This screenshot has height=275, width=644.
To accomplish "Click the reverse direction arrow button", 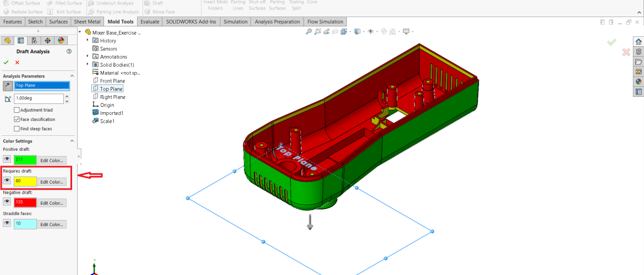I will (8, 85).
